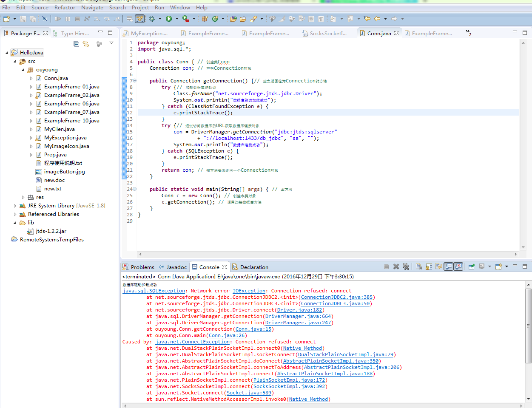Open the SocksSocketImpl editor tab
Viewport: 532px width, 408px height.
coord(324,33)
